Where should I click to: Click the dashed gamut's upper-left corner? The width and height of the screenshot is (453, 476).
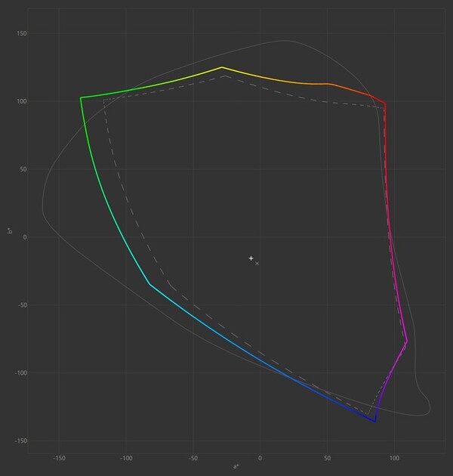point(104,100)
